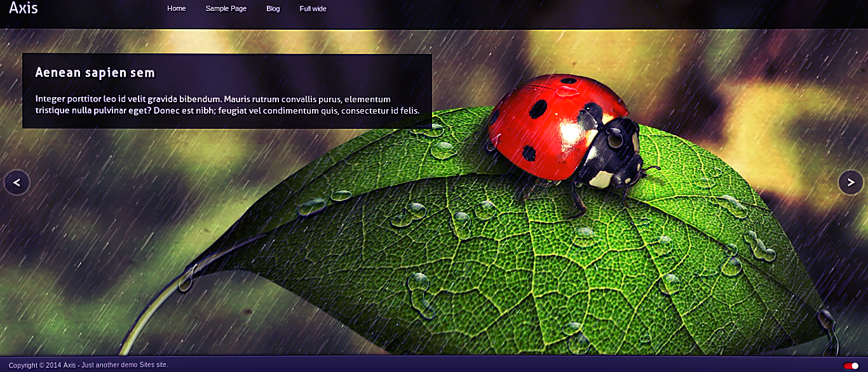This screenshot has width=868, height=372.
Task: Click the 'Aenean sapien sem' slide heading
Action: point(95,72)
